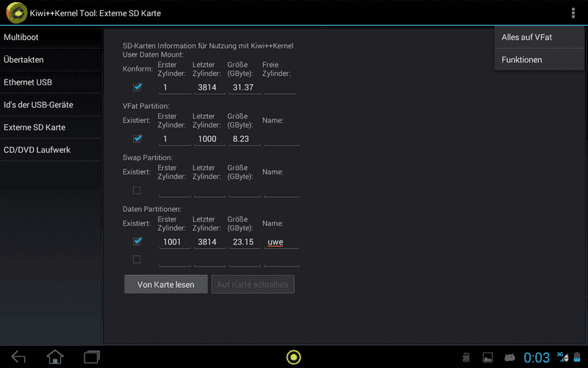This screenshot has height=368, width=588.
Task: Click the VFat Partition Name field
Action: (x=282, y=139)
